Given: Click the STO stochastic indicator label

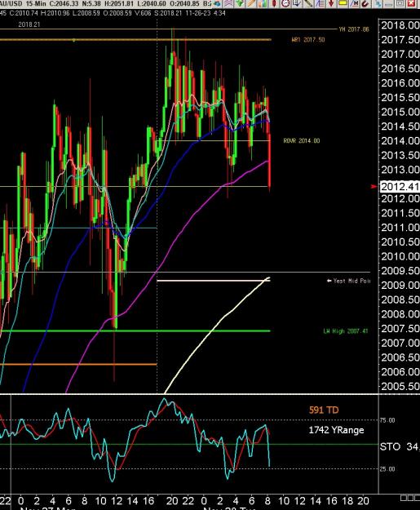Looking at the screenshot, I should tap(390, 446).
